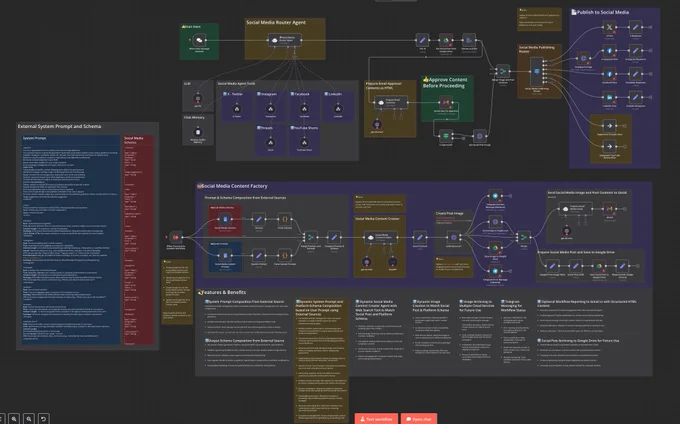Select the Merge Prompts and Schema node
The image size is (680, 424).
[x=311, y=237]
